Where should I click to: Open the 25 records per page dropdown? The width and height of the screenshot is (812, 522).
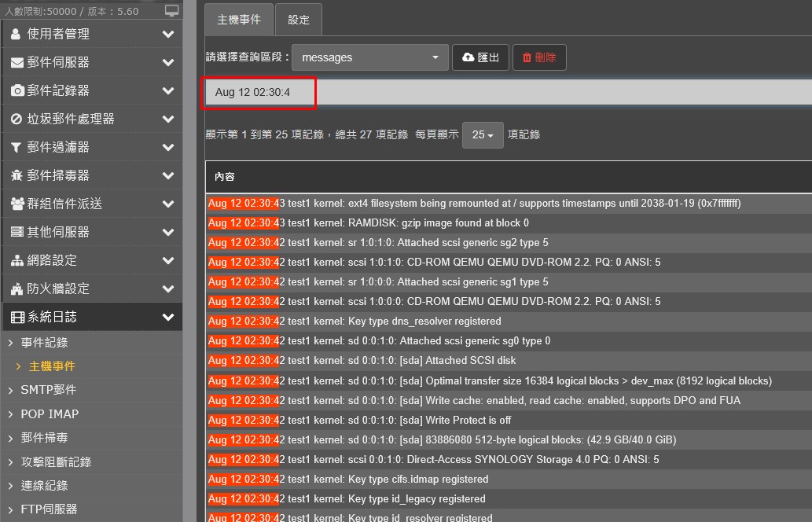pos(483,135)
